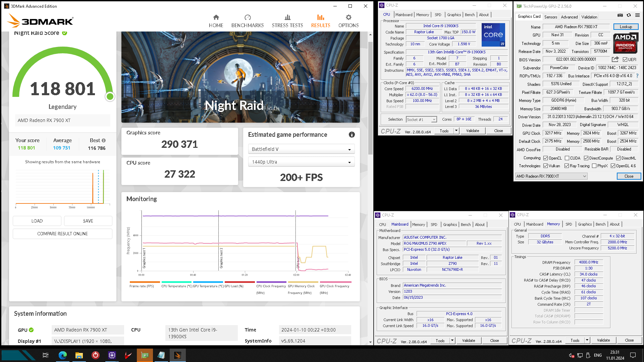Viewport: 644px width, 362px height.
Task: Expand the Tools arrow in the CPU-Z Mainboard window
Action: [452, 341]
